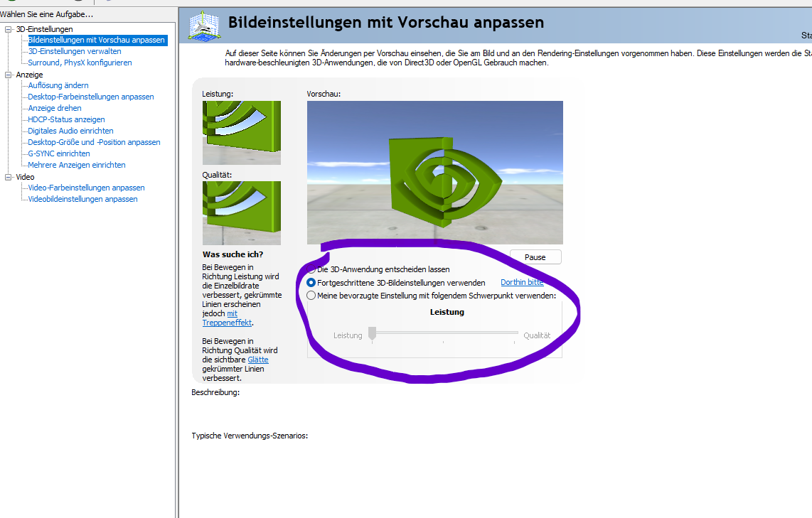Click the 'Video' tree label
The height and width of the screenshot is (518, 812).
[26, 177]
